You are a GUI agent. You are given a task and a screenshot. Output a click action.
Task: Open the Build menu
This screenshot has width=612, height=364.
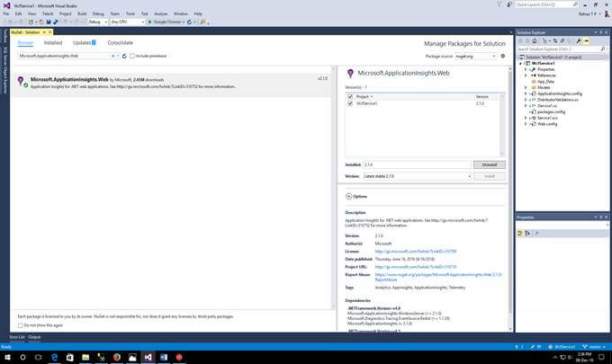[x=82, y=13]
